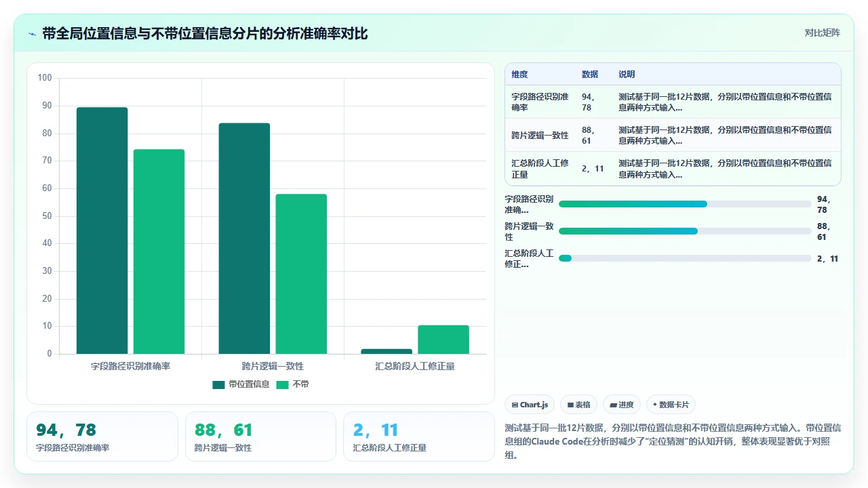Click the 字段路径识别准 progress bar
Screen dimensions: 868x488
click(685, 204)
